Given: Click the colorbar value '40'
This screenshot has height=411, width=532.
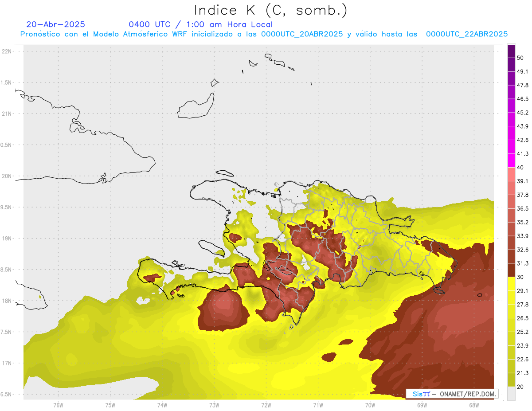Looking at the screenshot, I should pyautogui.click(x=520, y=168).
